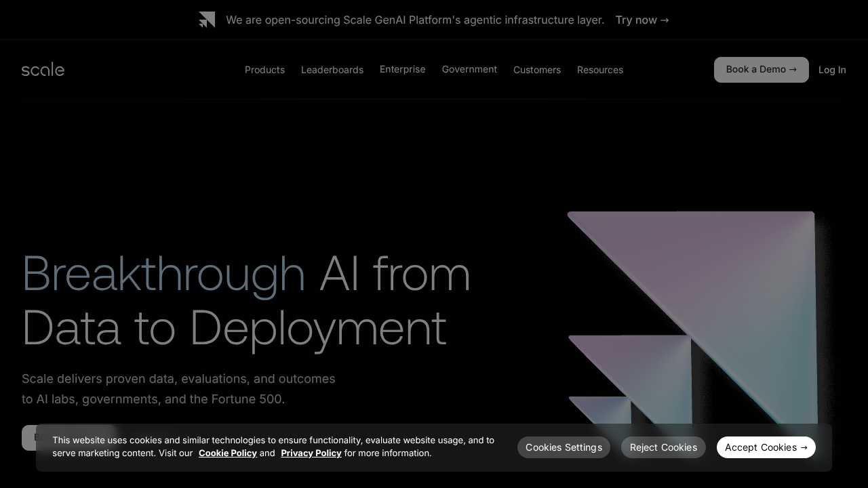The height and width of the screenshot is (488, 868).
Task: Select the Customers nav item
Action: click(537, 70)
